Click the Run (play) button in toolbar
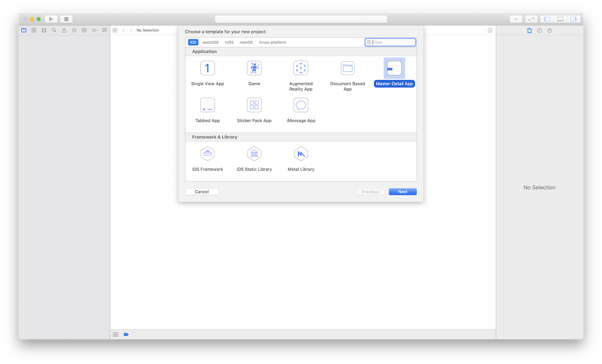The image size is (602, 364). 51,19
